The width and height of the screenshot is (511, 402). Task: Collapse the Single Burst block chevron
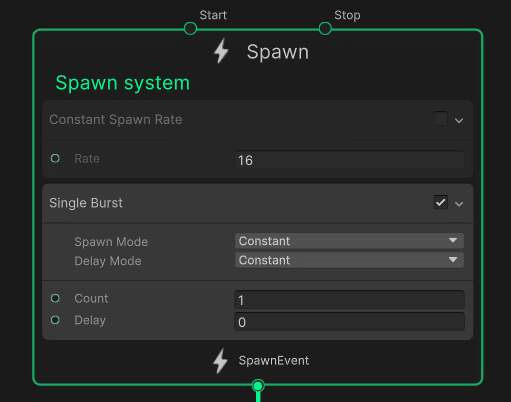coord(459,204)
